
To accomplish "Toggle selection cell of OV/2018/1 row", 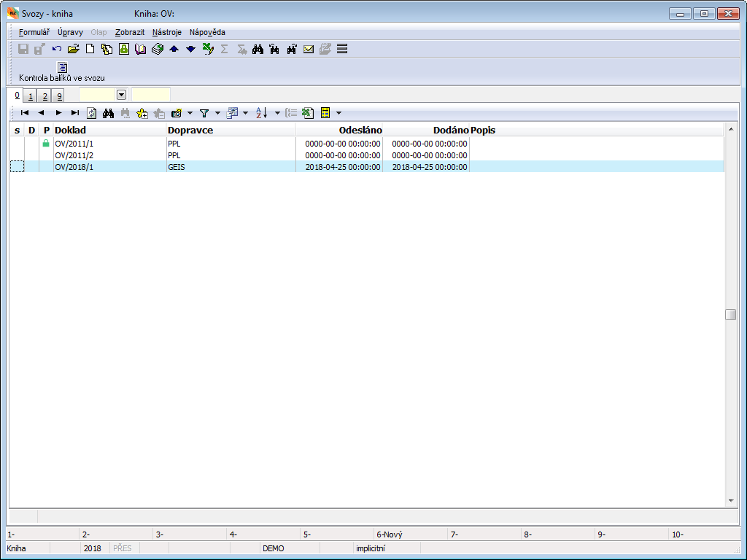I will click(x=17, y=167).
